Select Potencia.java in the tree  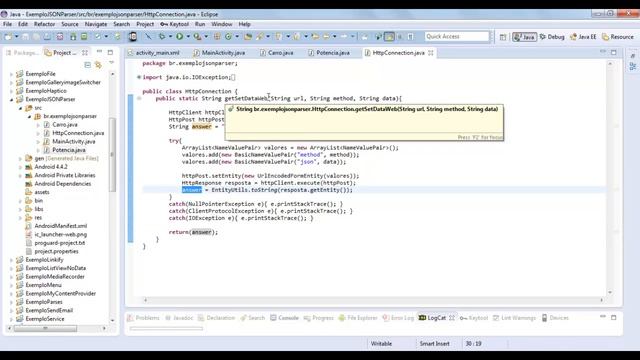tap(69, 150)
